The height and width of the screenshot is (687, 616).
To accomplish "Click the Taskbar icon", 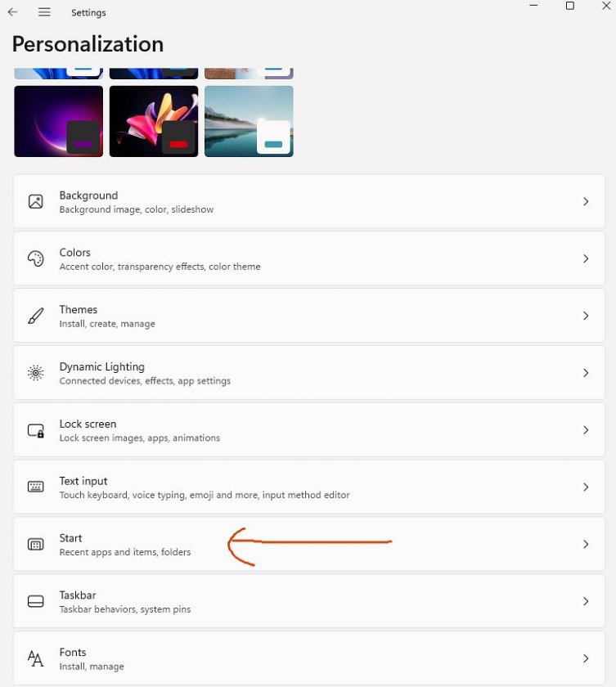I will 35,601.
